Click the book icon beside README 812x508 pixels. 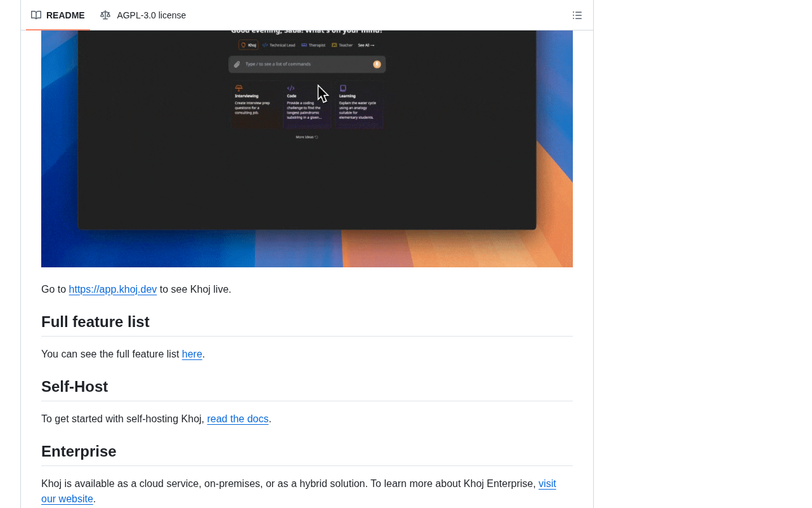[36, 15]
